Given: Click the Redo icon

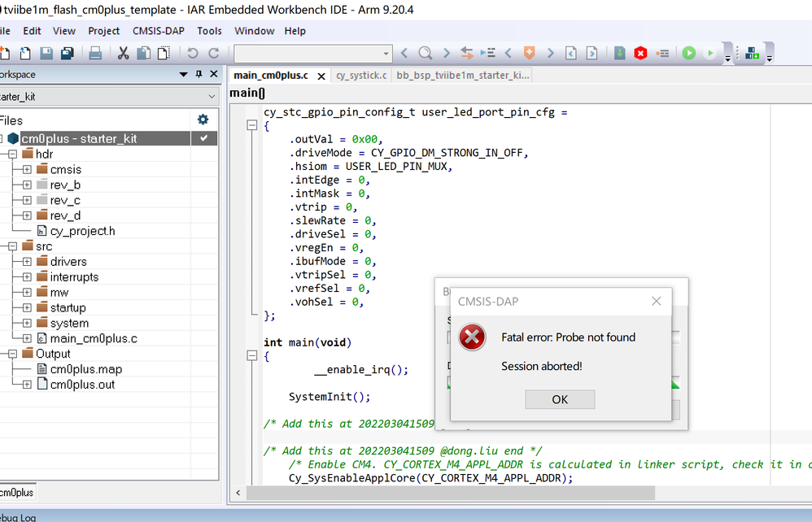Looking at the screenshot, I should 213,52.
